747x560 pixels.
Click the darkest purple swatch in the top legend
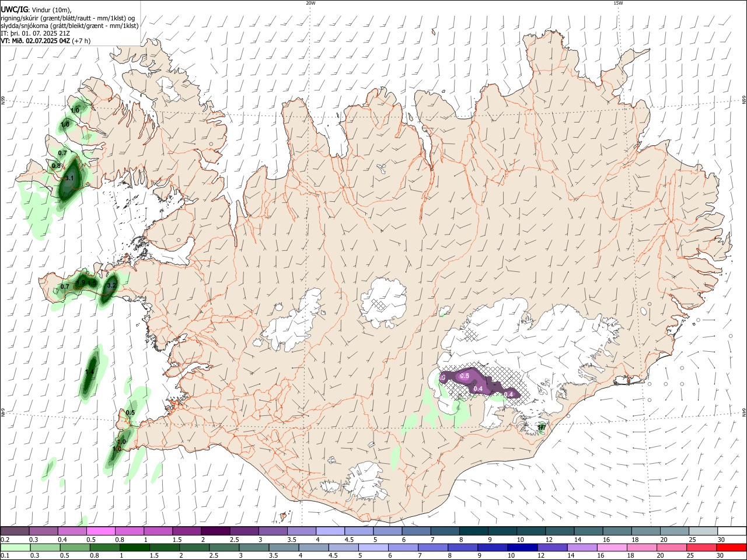[x=215, y=531]
